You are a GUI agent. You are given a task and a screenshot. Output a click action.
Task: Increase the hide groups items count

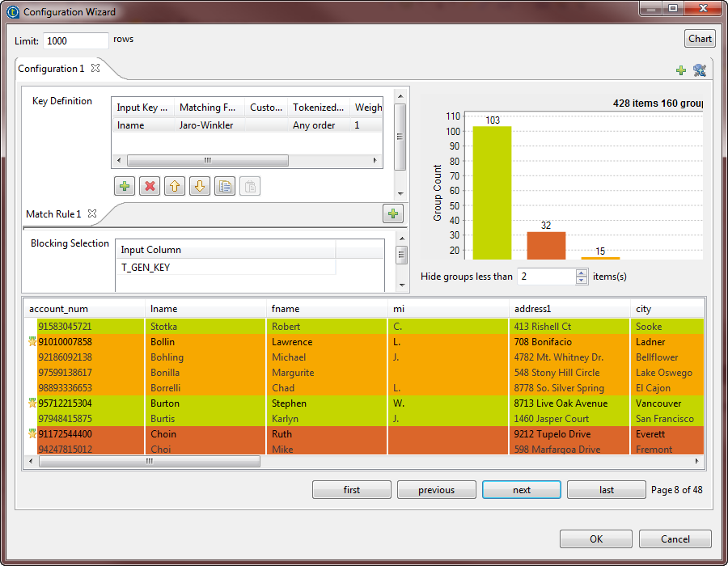coord(581,272)
